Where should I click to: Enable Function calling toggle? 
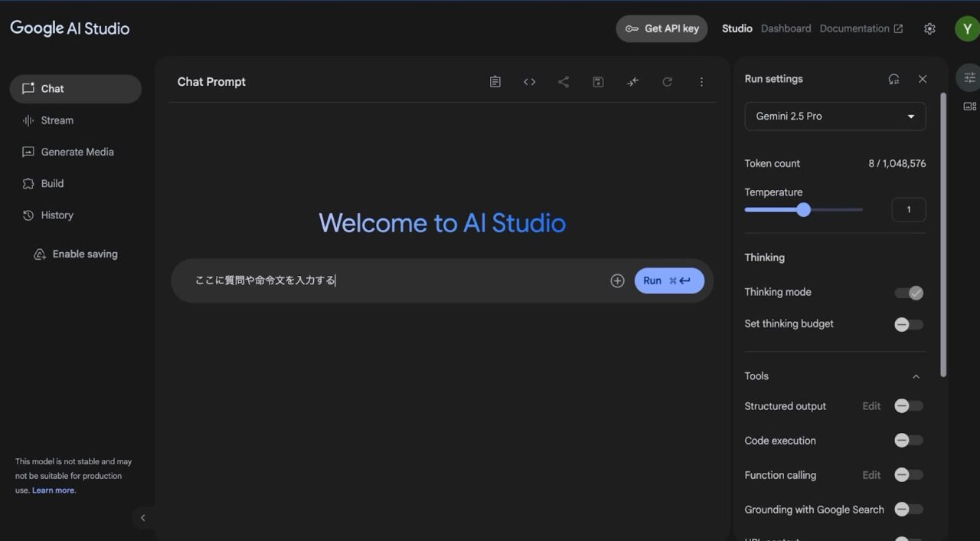(909, 475)
